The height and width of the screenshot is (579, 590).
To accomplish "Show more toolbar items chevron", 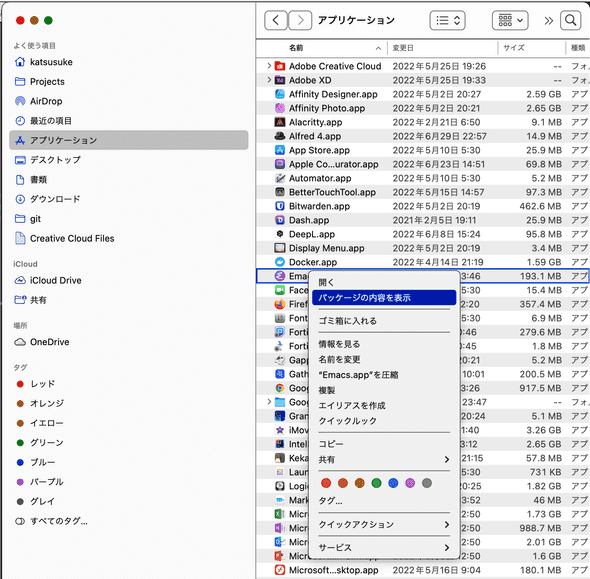I will click(x=549, y=20).
